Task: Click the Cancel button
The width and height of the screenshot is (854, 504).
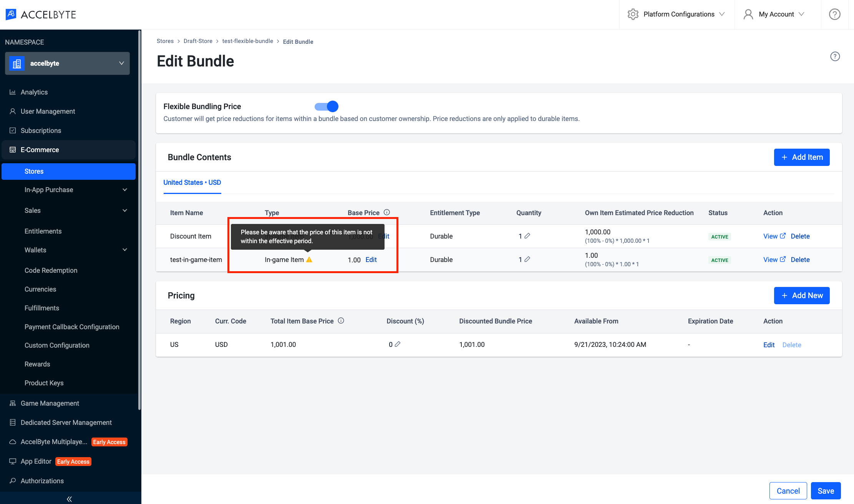Action: tap(788, 491)
